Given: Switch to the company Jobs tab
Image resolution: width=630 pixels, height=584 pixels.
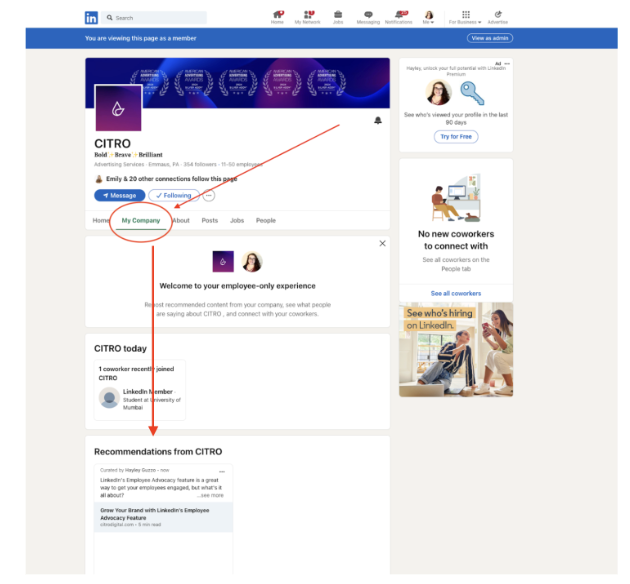Looking at the screenshot, I should click(237, 220).
